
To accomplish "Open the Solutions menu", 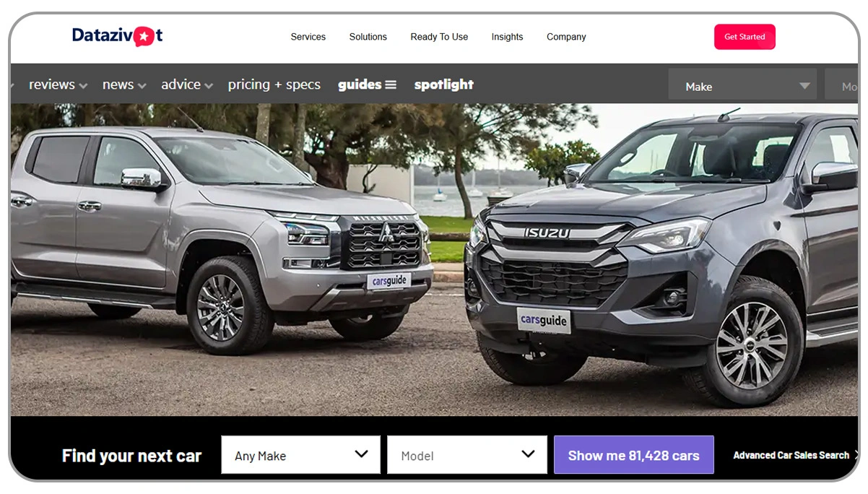I will (x=368, y=37).
